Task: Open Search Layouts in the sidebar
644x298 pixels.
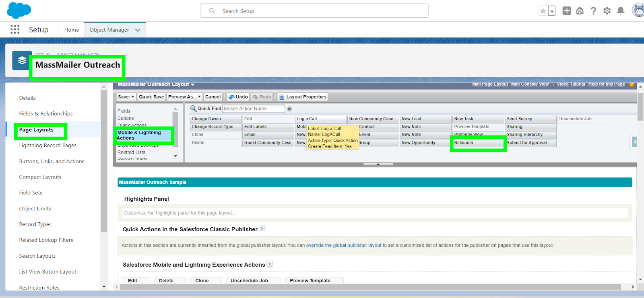Action: [37, 256]
